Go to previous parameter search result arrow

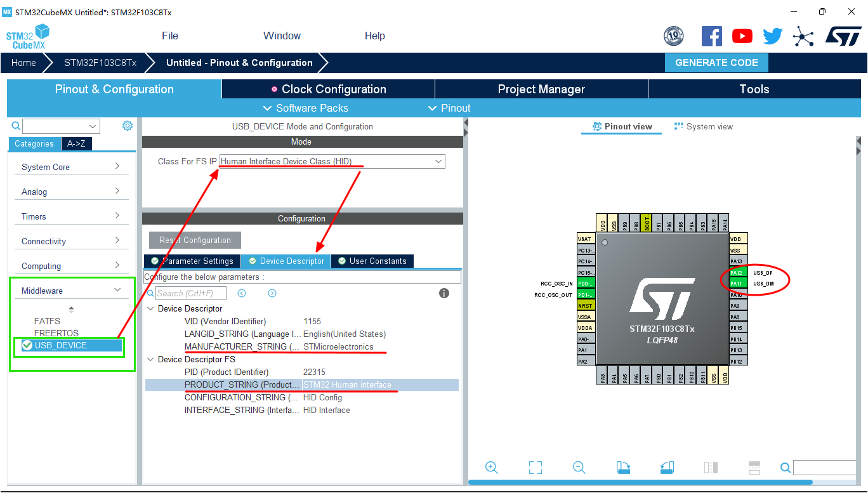[x=242, y=293]
